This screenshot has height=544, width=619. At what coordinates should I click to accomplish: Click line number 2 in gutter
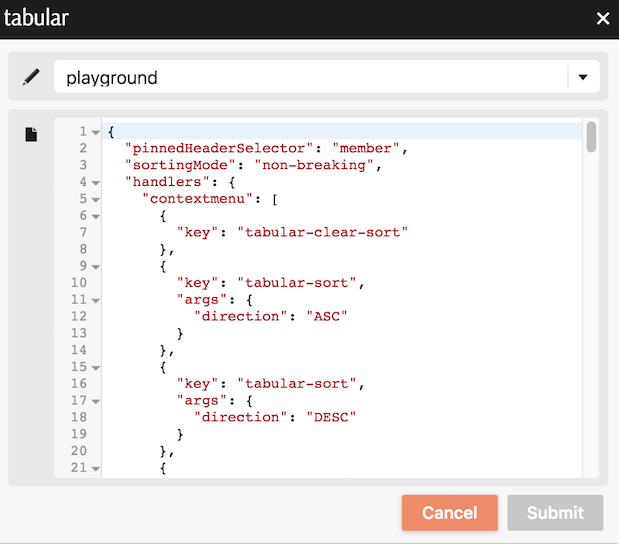[x=83, y=148]
